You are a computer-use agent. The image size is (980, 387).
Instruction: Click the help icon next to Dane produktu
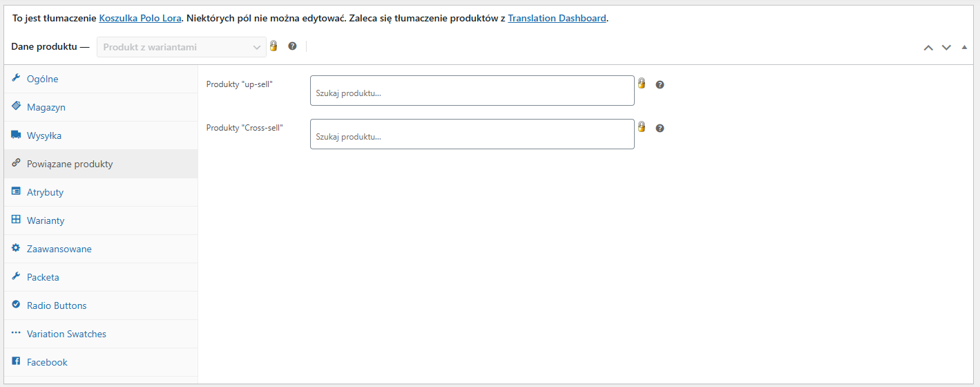click(292, 46)
